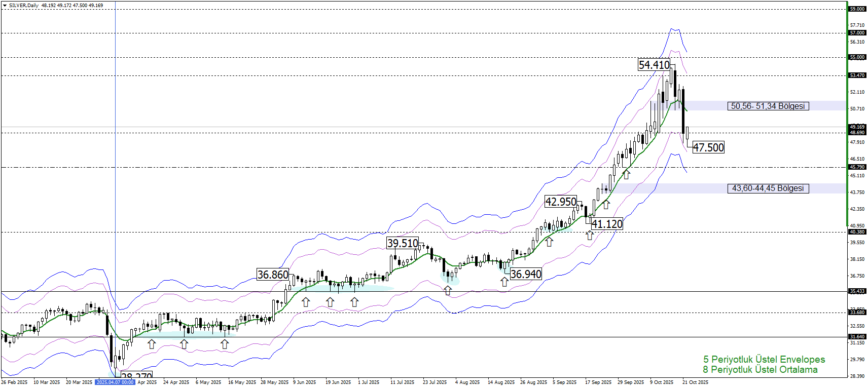868x388 pixels.
Task: Click the 4 Aug 2025 date label
Action: (467, 382)
